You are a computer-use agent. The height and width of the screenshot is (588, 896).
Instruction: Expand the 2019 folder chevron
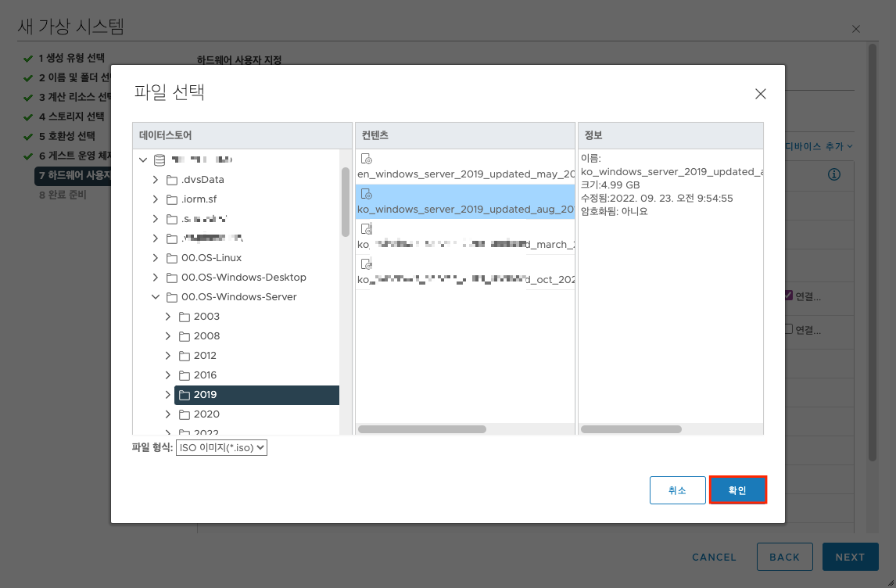[x=168, y=395]
